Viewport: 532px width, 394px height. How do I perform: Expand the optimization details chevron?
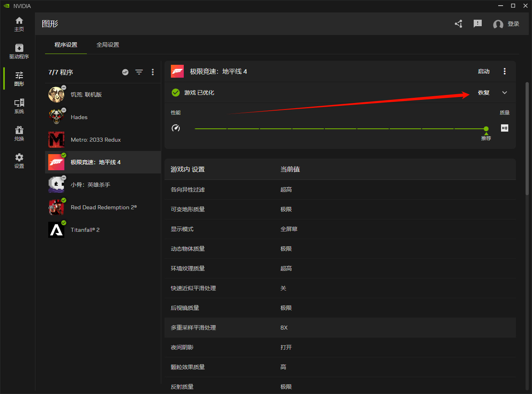click(505, 93)
